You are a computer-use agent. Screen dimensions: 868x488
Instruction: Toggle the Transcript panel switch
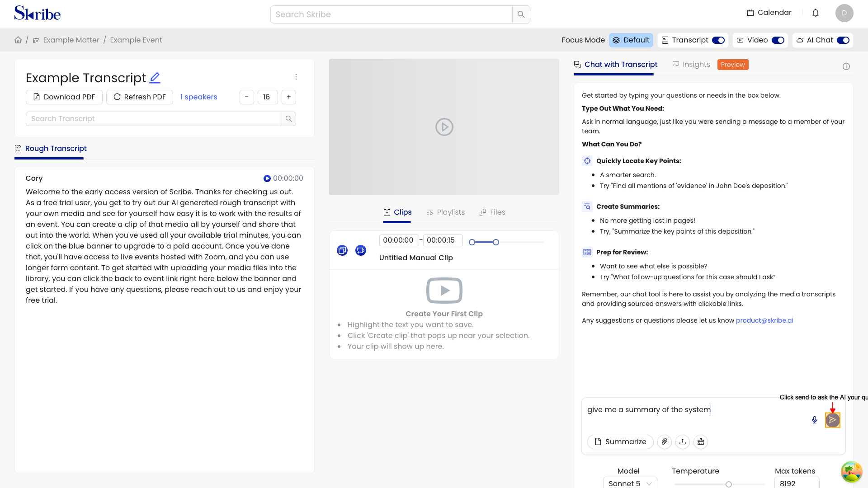[718, 40]
